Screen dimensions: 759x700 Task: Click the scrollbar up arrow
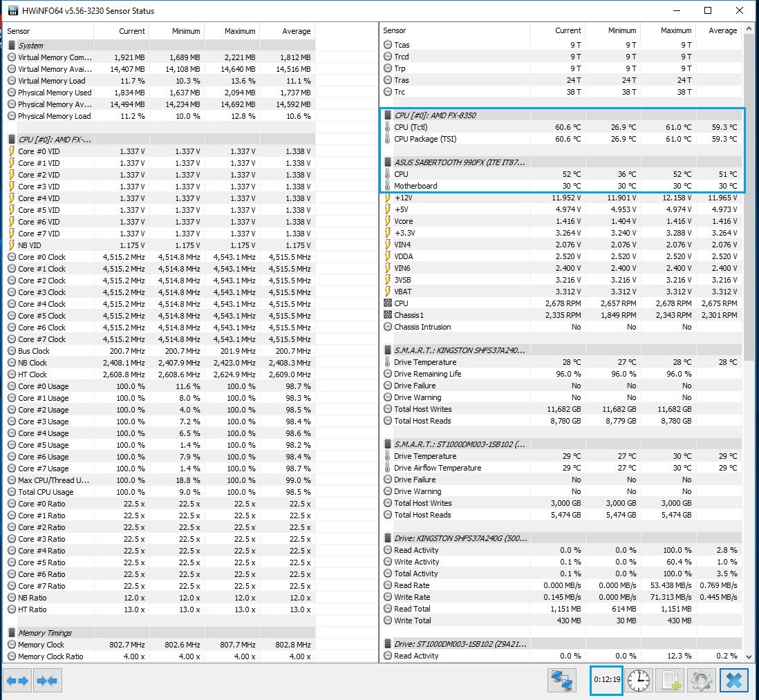tap(749, 28)
